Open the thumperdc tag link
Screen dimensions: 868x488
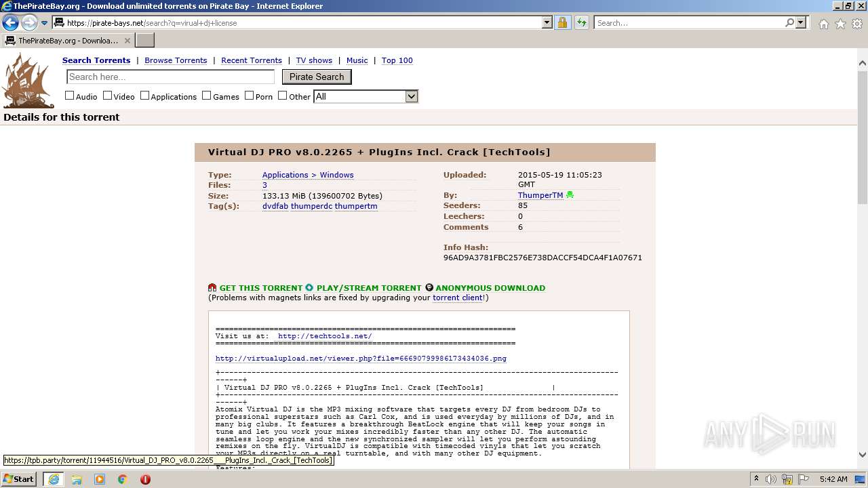click(x=311, y=206)
